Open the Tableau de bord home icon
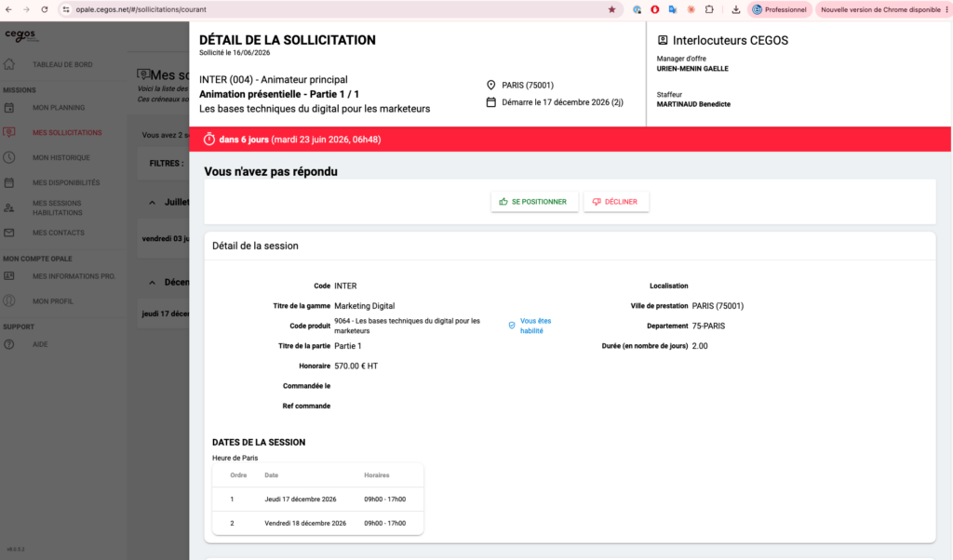Image resolution: width=953 pixels, height=560 pixels. pos(9,64)
